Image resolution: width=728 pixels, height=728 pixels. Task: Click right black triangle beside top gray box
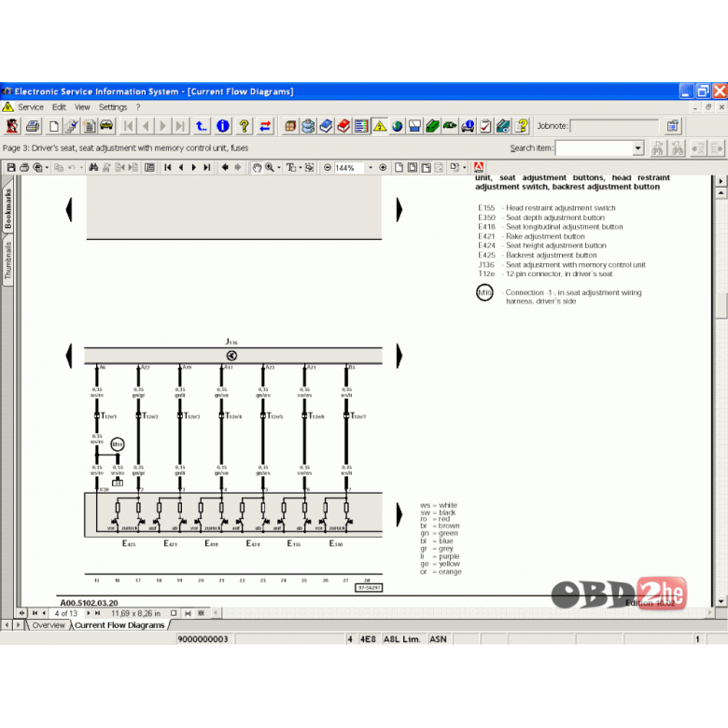click(x=399, y=210)
